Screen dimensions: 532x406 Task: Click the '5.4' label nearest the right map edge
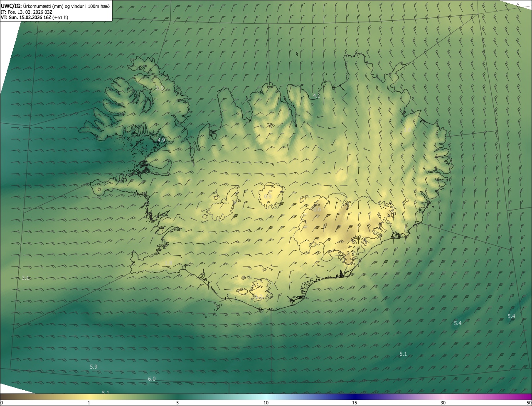pyautogui.click(x=511, y=316)
